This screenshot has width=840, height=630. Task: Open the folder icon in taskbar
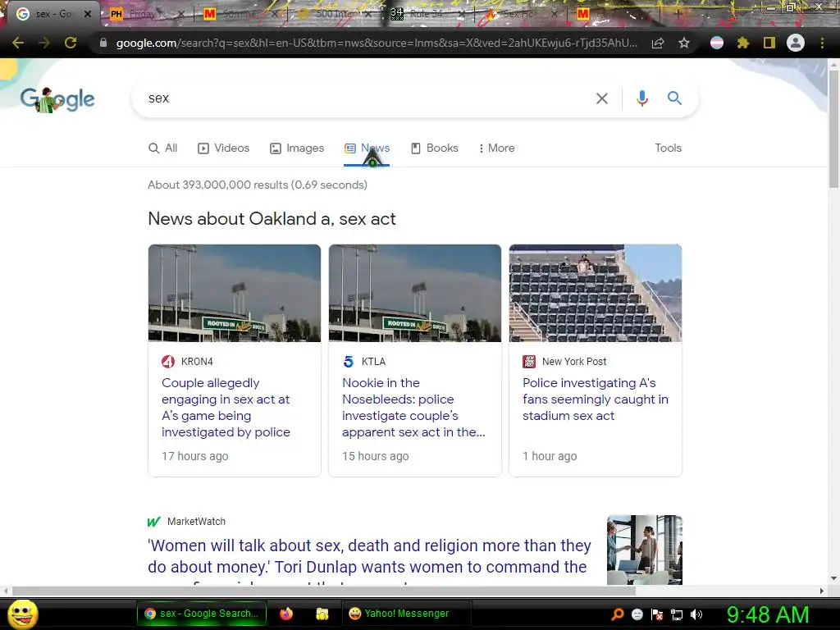(x=322, y=614)
